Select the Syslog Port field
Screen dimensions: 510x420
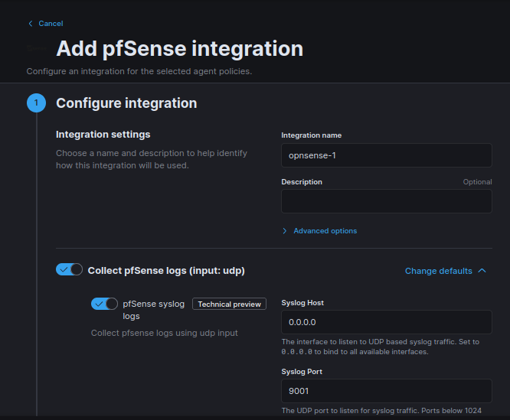[x=386, y=391]
